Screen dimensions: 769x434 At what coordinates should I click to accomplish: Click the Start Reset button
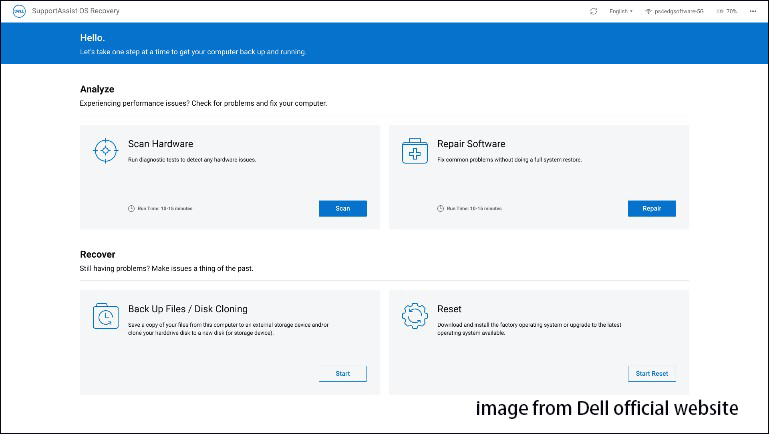tap(652, 374)
